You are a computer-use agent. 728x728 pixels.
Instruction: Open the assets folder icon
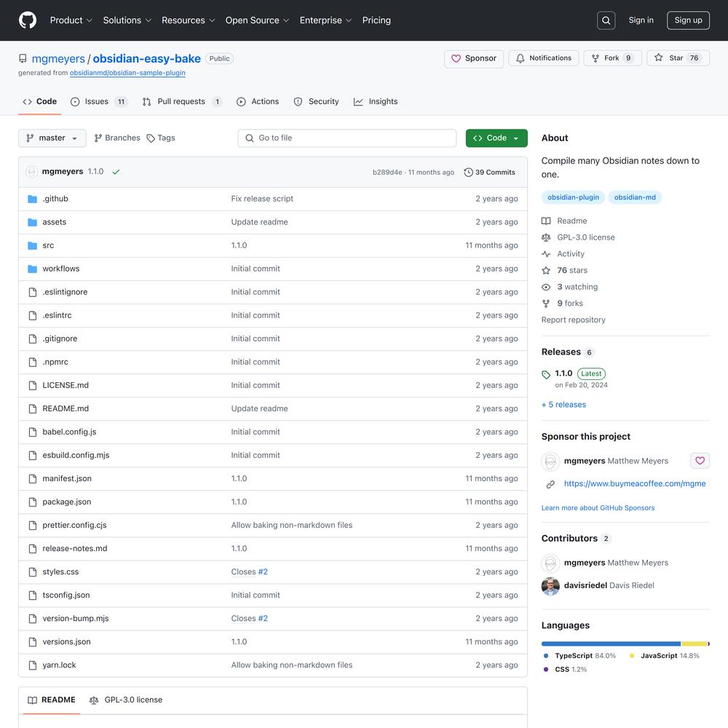tap(32, 222)
